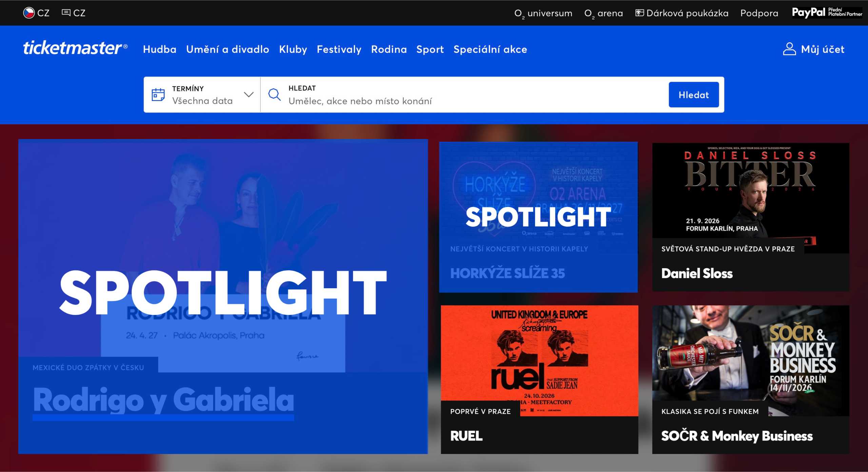Image resolution: width=868 pixels, height=472 pixels.
Task: Expand the Termíny date dropdown chevron
Action: coord(249,95)
